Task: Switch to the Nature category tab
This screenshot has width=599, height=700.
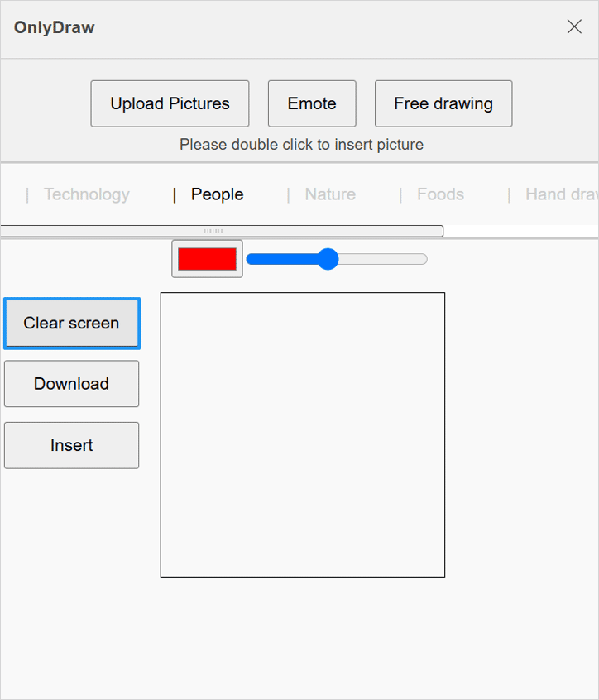Action: [x=330, y=194]
